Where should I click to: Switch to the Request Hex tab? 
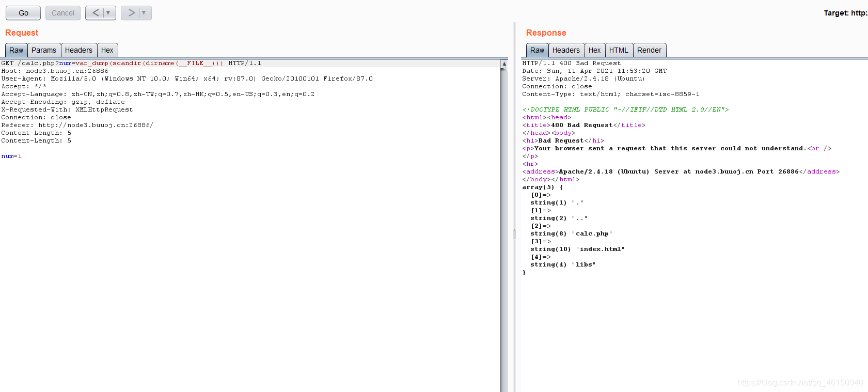tap(107, 50)
